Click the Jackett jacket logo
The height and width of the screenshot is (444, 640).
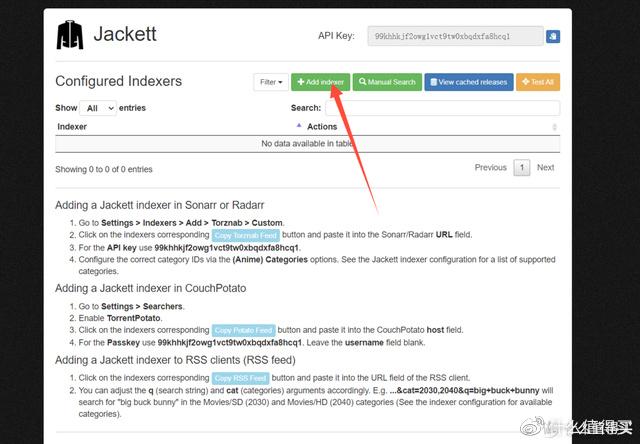point(70,35)
